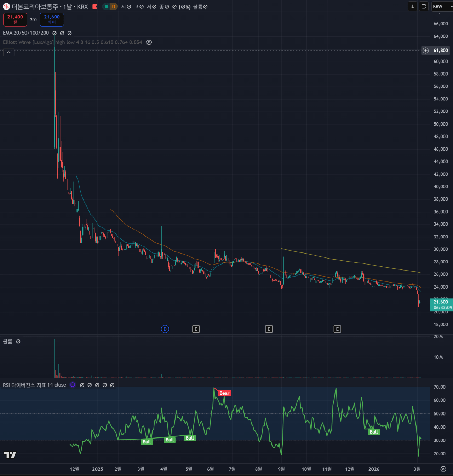
Task: Show the hidden Elliott Wave indicator
Action: (149, 42)
